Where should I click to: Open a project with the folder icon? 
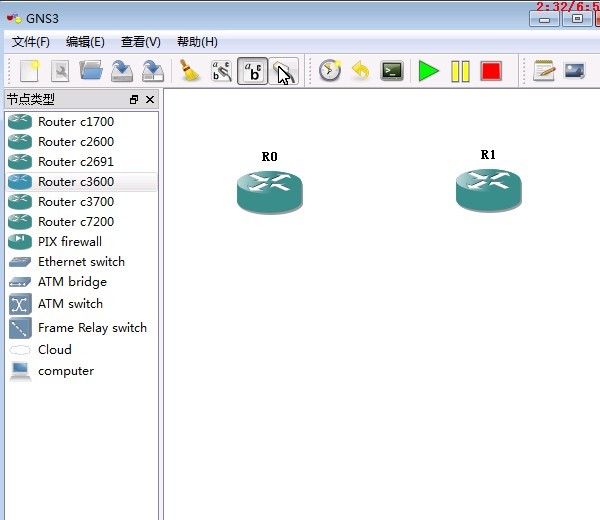point(91,71)
